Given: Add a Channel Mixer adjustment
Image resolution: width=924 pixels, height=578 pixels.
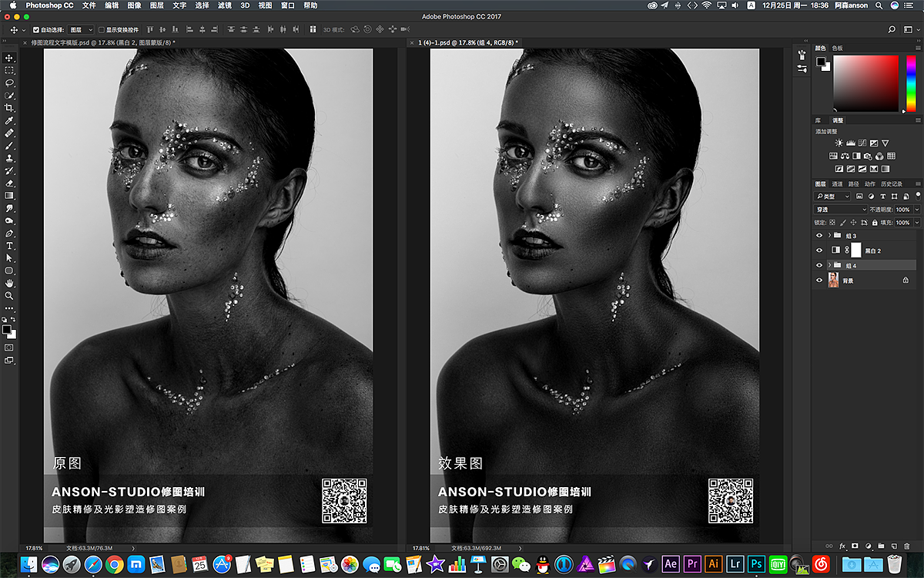Looking at the screenshot, I should [879, 156].
